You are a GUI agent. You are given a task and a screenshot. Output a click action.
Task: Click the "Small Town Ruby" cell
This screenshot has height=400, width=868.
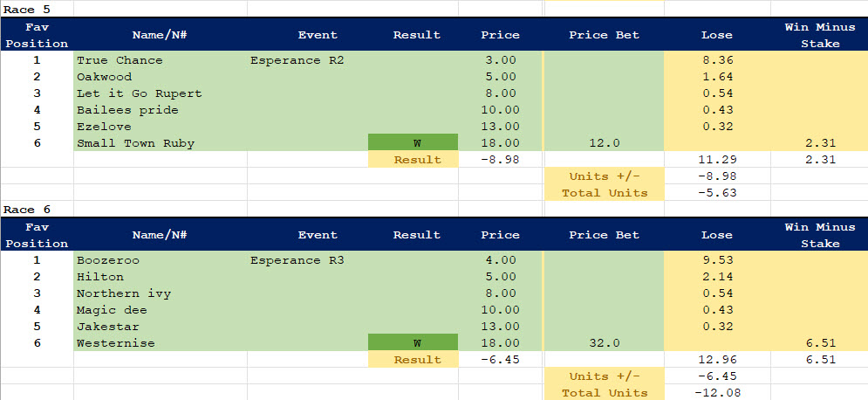pos(135,143)
